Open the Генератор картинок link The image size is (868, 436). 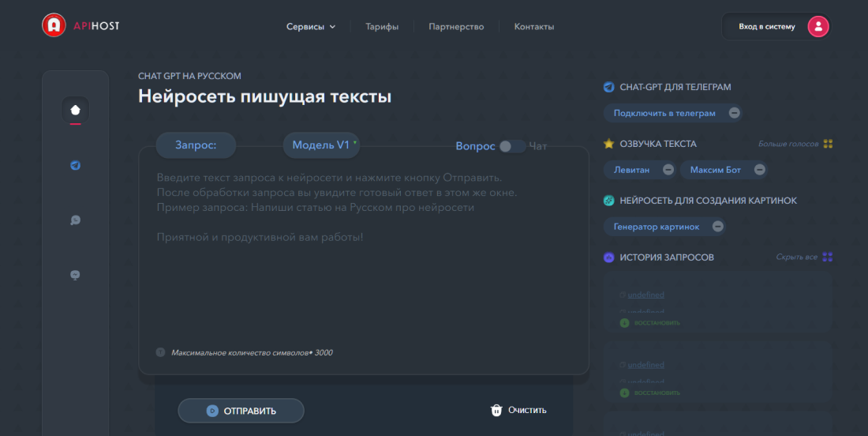(657, 227)
